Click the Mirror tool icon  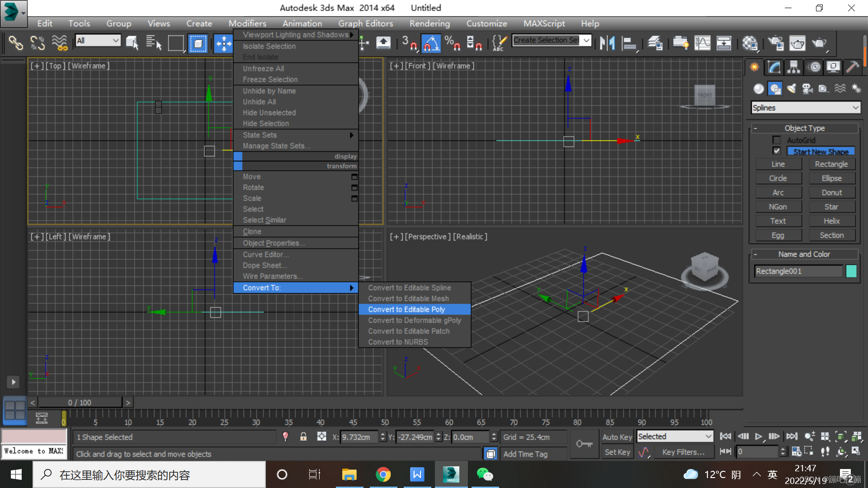tap(607, 43)
